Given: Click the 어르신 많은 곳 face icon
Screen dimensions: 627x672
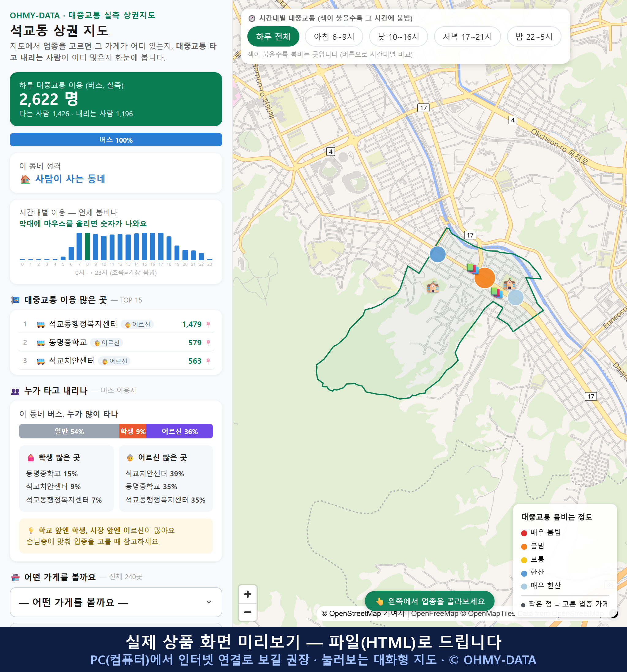Looking at the screenshot, I should pyautogui.click(x=130, y=458).
